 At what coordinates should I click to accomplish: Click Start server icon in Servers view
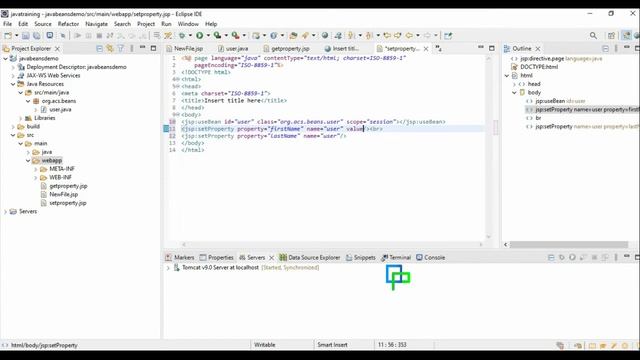pos(572,258)
